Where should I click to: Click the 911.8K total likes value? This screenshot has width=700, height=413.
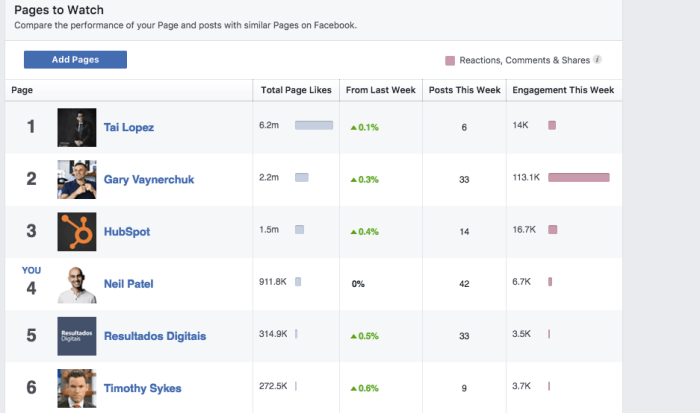(273, 282)
